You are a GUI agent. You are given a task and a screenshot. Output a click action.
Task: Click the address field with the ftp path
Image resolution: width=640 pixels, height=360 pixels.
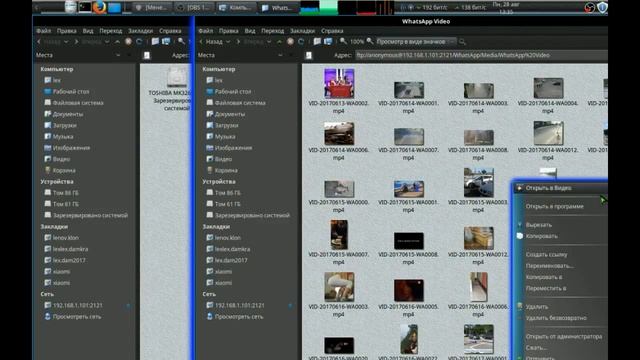(x=481, y=55)
